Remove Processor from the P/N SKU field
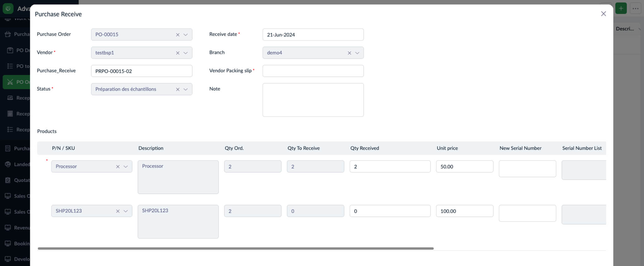Image resolution: width=644 pixels, height=266 pixels. (x=118, y=167)
